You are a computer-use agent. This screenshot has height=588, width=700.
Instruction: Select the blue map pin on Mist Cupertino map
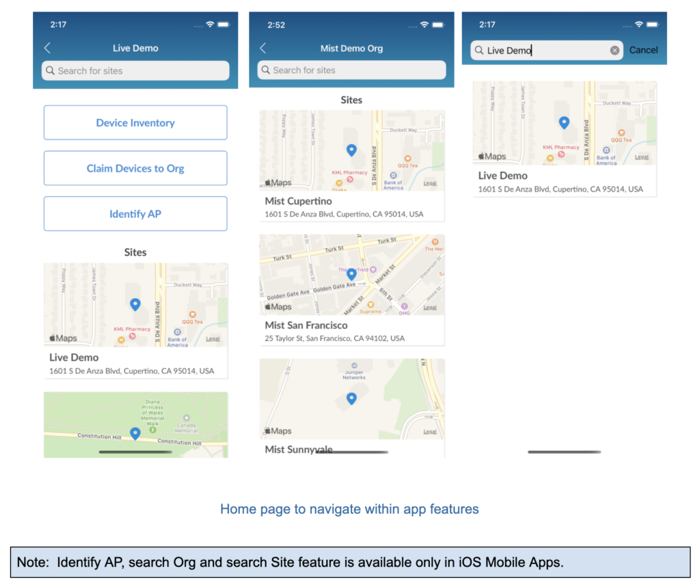click(351, 150)
